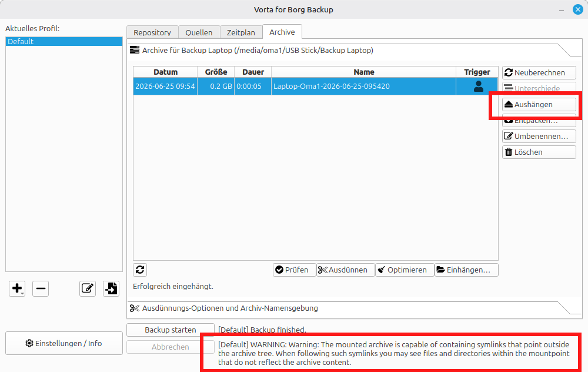Click the user trigger icon in row

point(479,87)
